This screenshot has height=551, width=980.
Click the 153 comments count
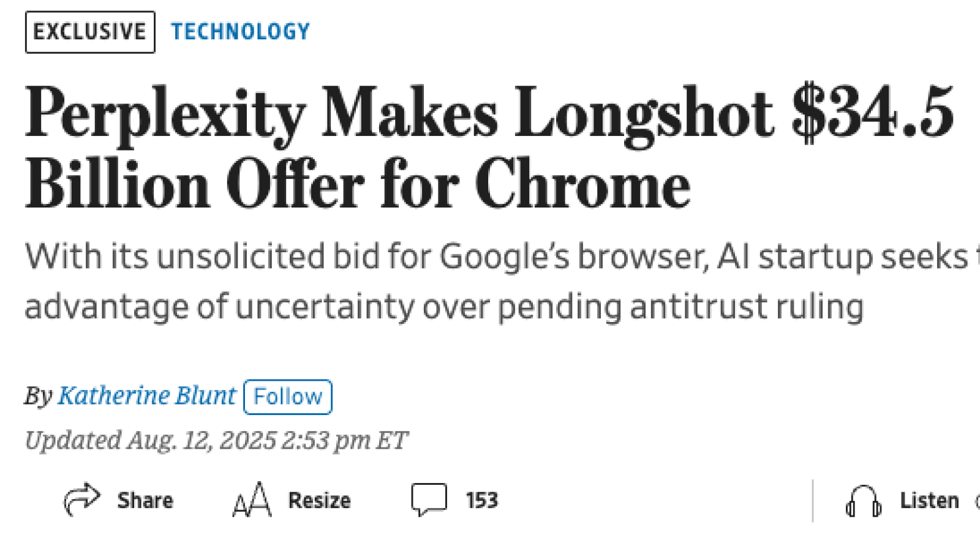[x=481, y=500]
